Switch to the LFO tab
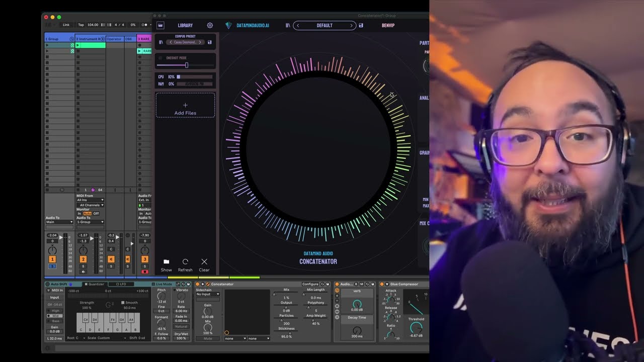Screen dimensions: 644x362 coord(122,284)
